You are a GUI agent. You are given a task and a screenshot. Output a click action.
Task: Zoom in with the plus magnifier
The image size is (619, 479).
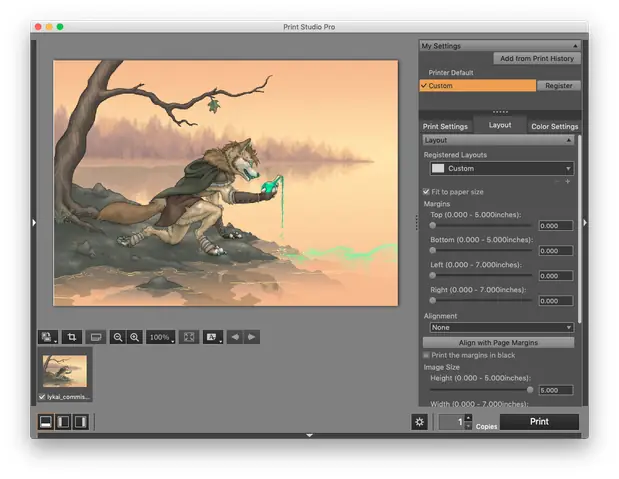pos(135,337)
